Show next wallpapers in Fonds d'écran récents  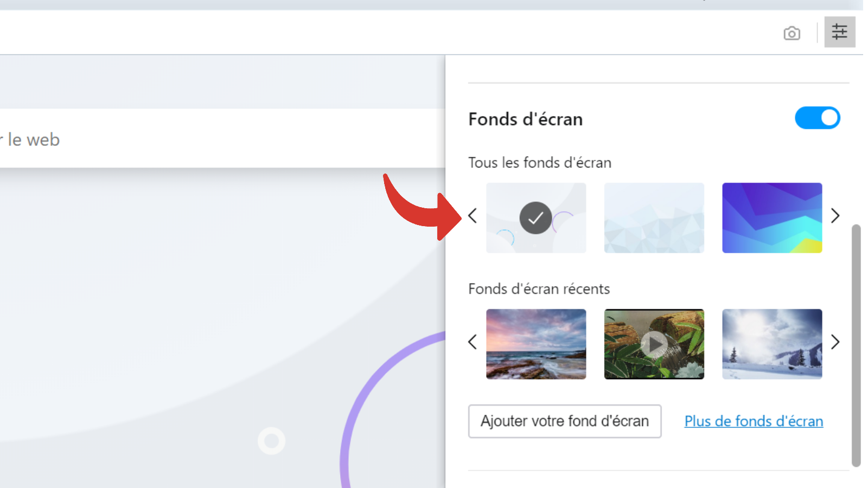(x=835, y=342)
